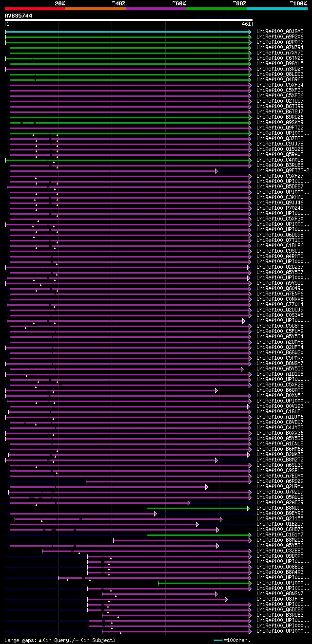Click the arrowhead ending the UniRef100_Q9FTZ2-2 alignment
312x644 pixels.
216,170
